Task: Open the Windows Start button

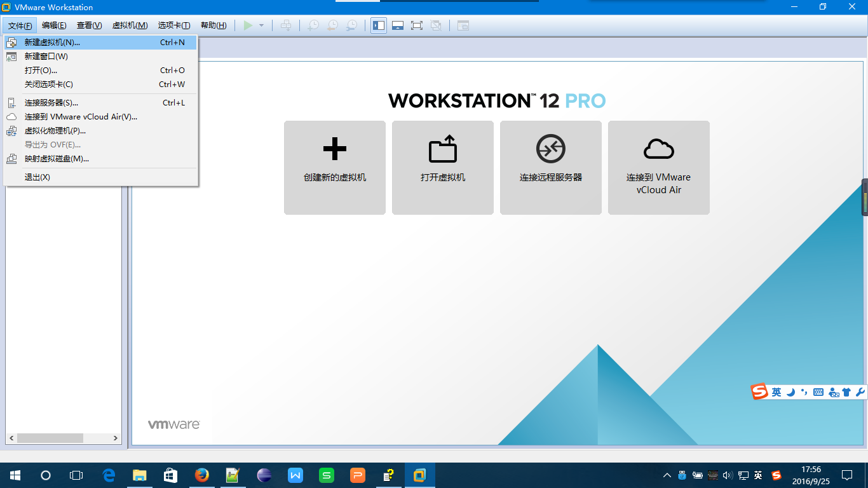Action: pyautogui.click(x=15, y=475)
